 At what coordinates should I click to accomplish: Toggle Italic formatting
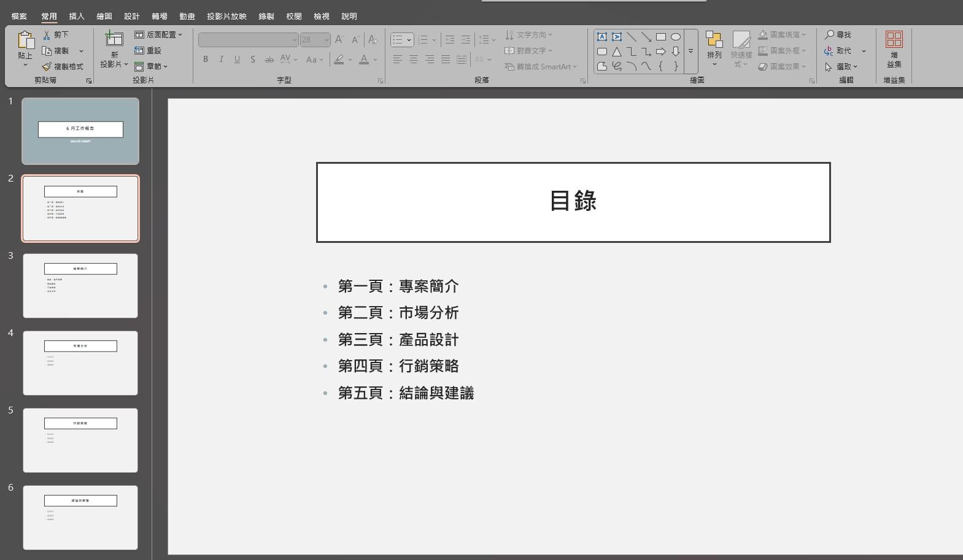pos(221,59)
